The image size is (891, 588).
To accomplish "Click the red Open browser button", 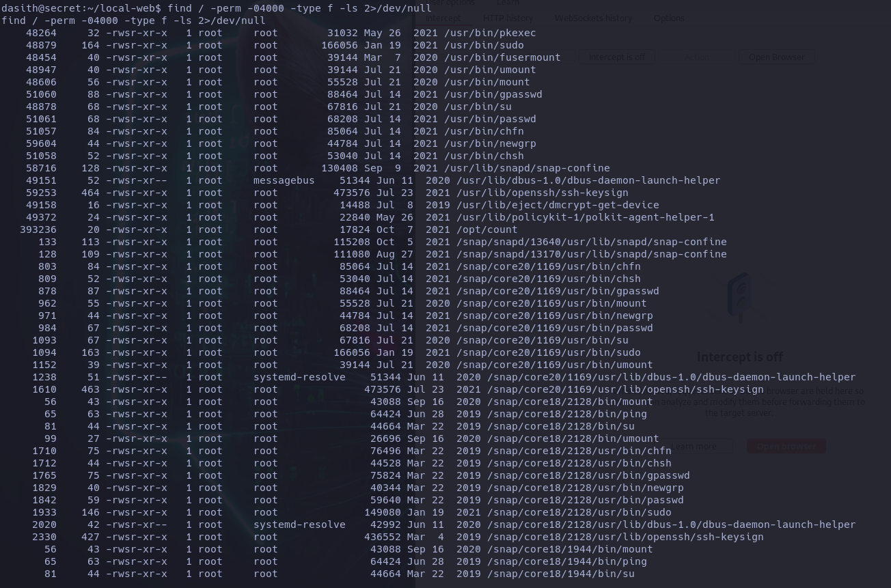I will 786,447.
